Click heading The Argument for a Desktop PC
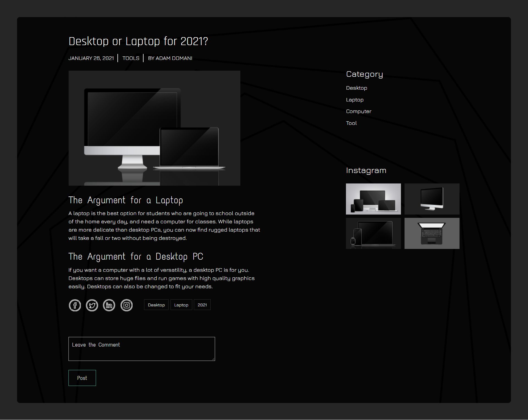Image resolution: width=528 pixels, height=420 pixels. tap(136, 257)
